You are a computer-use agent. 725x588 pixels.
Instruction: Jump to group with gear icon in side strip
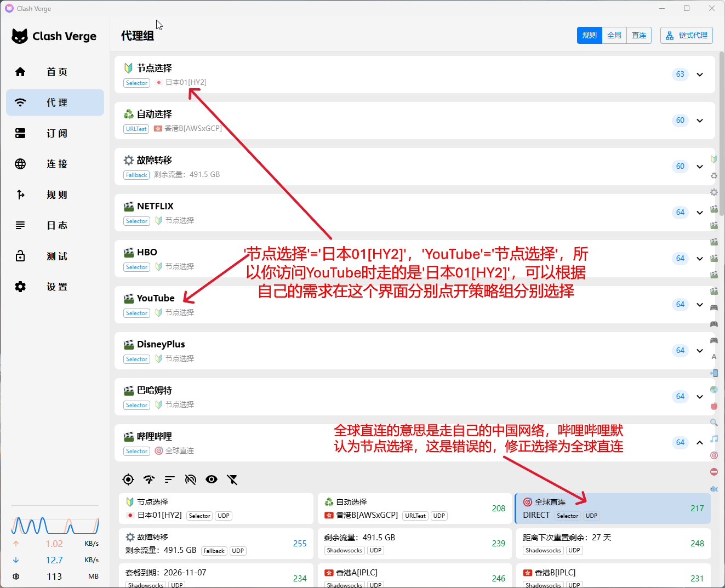coord(713,192)
